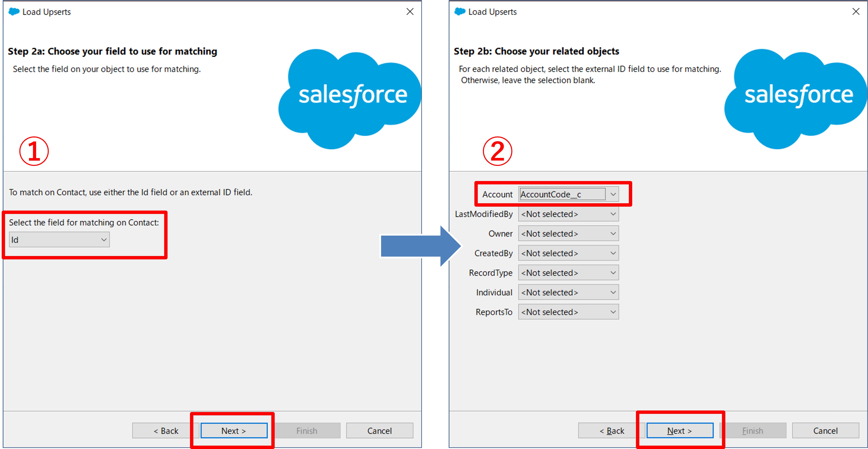Open the matching field dropdown showing Id
The height and width of the screenshot is (449, 868).
[59, 239]
